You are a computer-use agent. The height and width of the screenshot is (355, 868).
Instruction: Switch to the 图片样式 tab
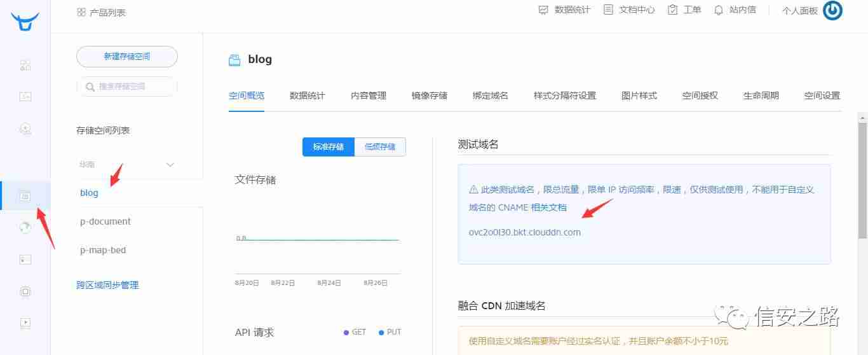639,95
